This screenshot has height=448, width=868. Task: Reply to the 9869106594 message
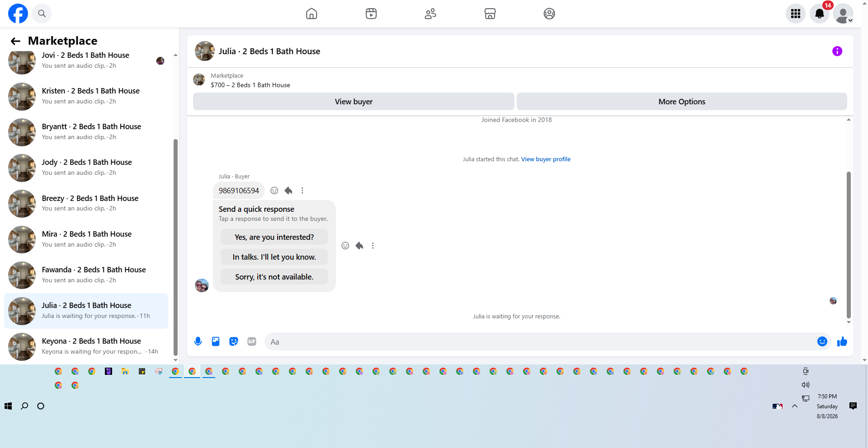point(288,191)
